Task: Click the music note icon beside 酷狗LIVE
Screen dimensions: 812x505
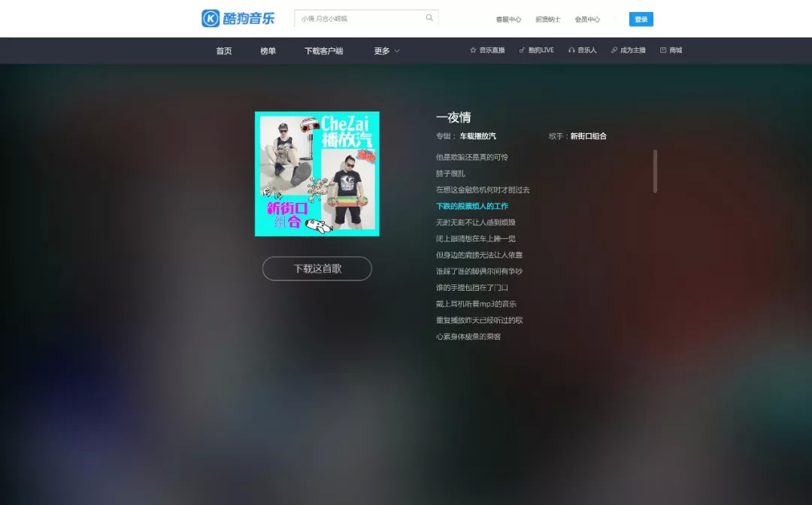Action: click(x=522, y=50)
